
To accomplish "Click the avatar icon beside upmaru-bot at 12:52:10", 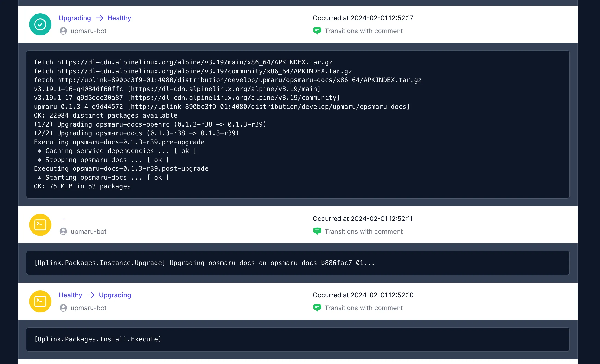I will [x=63, y=308].
